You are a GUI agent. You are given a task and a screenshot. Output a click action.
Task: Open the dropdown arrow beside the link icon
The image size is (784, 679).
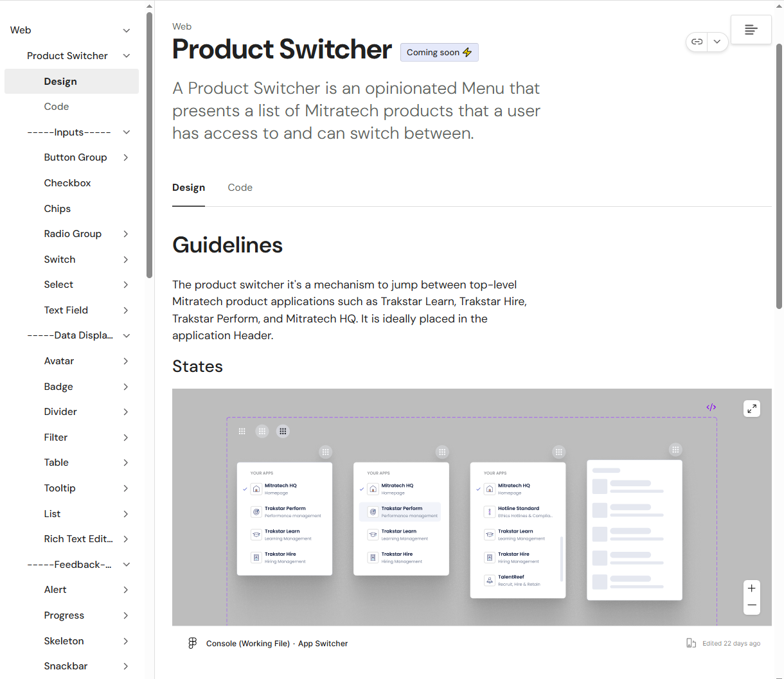click(717, 42)
